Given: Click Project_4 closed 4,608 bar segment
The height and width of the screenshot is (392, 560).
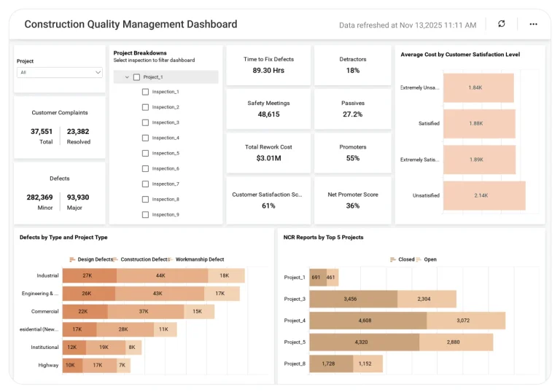Looking at the screenshot, I should click(x=368, y=321).
